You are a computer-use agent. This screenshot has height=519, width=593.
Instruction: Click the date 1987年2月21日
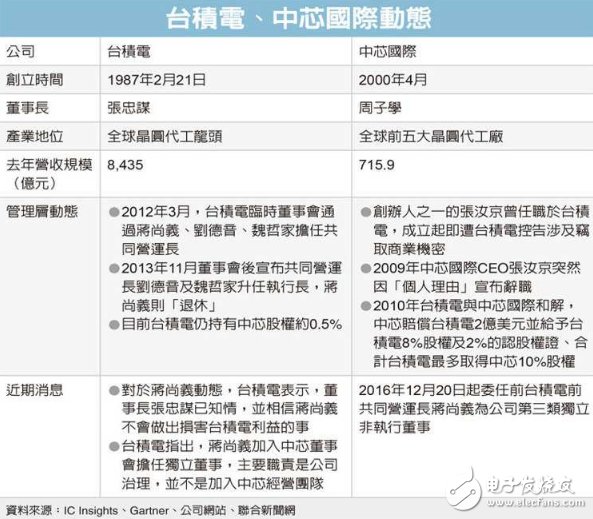pyautogui.click(x=157, y=80)
